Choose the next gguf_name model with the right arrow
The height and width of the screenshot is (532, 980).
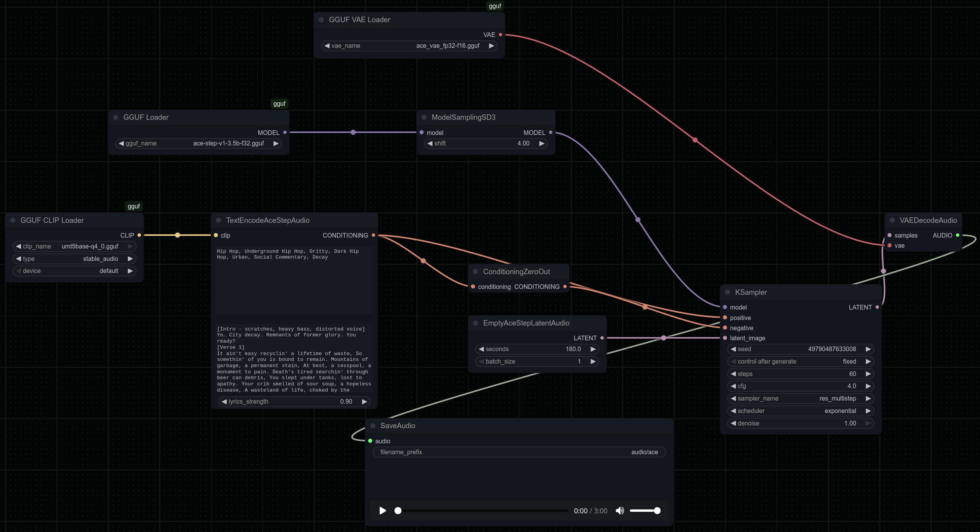(276, 143)
